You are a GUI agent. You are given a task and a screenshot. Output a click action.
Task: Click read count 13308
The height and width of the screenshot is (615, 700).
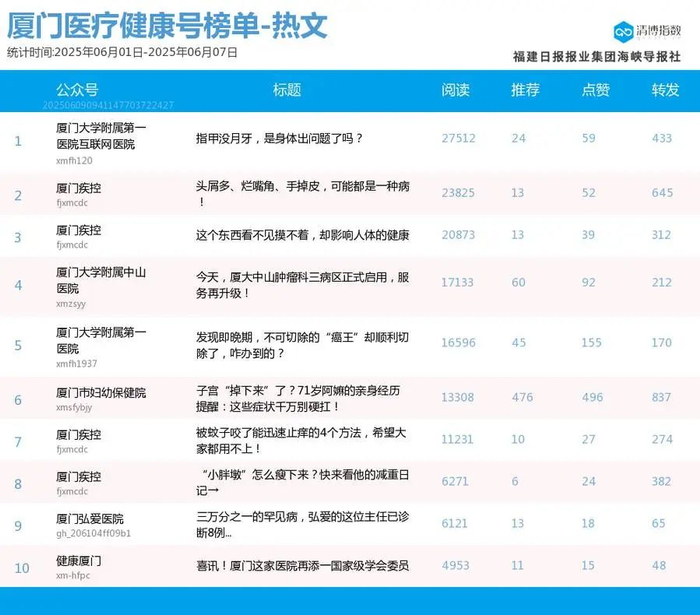(458, 397)
